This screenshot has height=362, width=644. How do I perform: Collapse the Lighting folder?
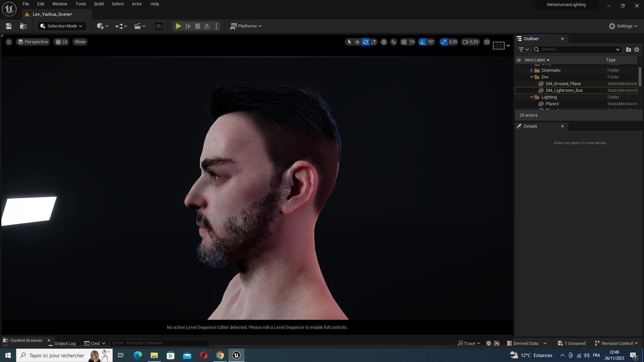532,97
